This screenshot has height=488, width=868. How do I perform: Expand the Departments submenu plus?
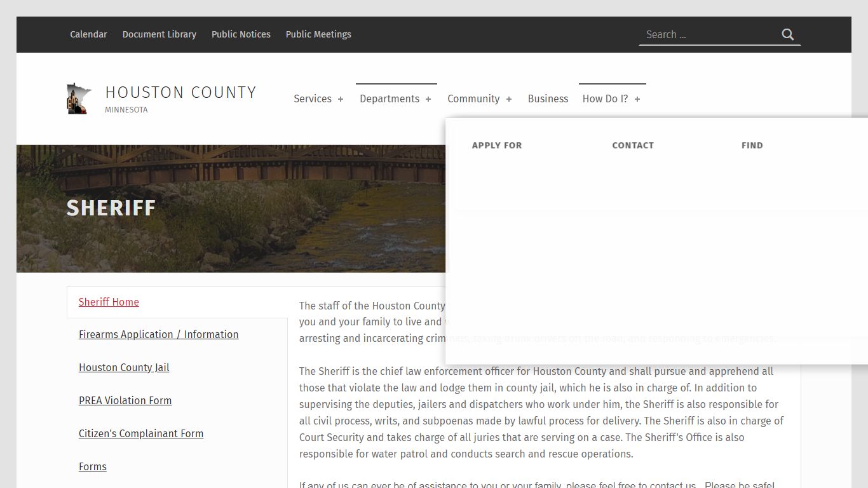click(428, 99)
